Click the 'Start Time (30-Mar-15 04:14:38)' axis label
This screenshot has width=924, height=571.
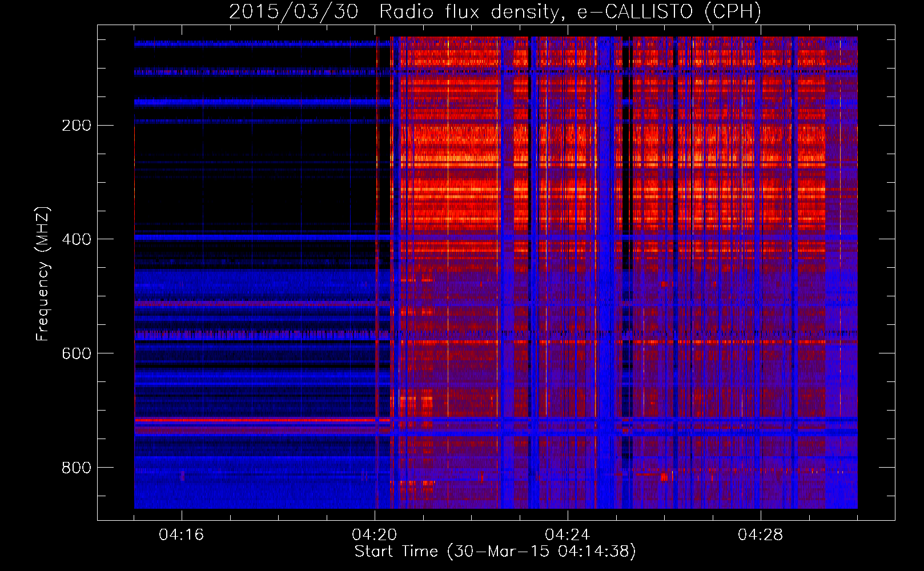(495, 552)
